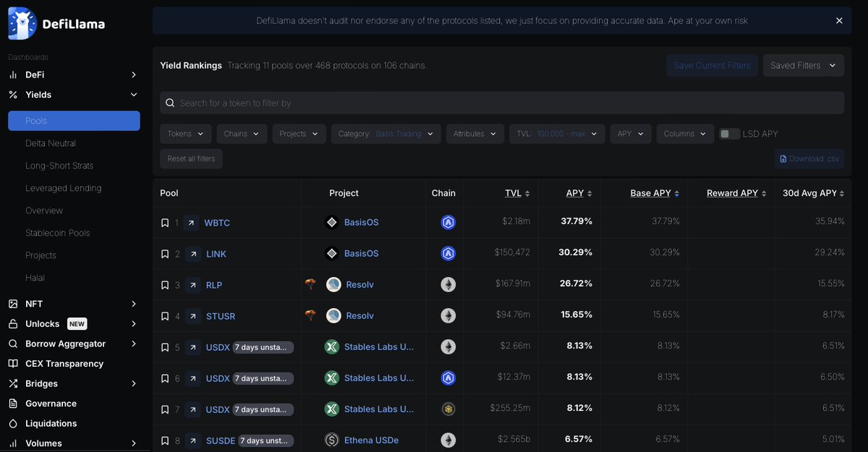Bookmark the RLP pool row
Screen dimensions: 868x452
coord(165,285)
